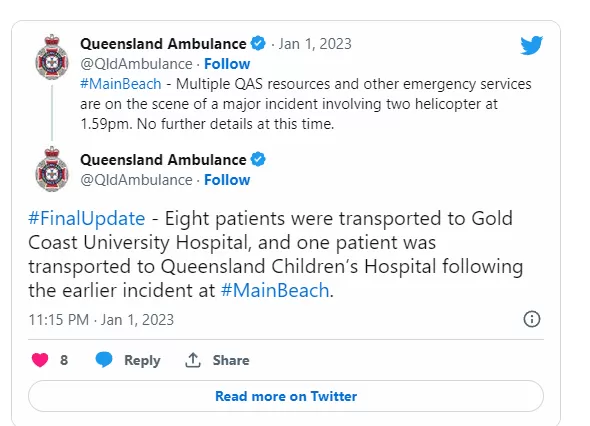
Task: Click Read more on Twitter button
Action: click(286, 396)
